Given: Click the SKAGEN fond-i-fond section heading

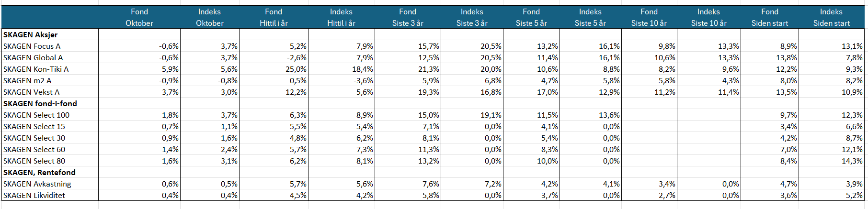Looking at the screenshot, I should (40, 104).
